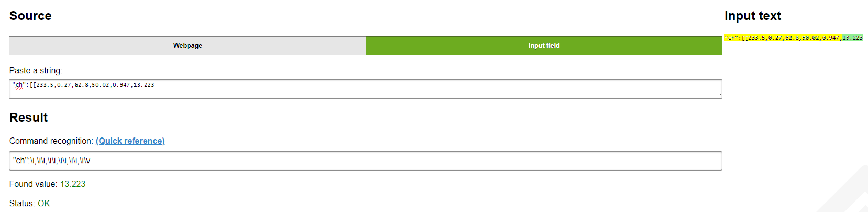The width and height of the screenshot is (868, 212).
Task: Click the 'Found value:' label
Action: (x=33, y=184)
